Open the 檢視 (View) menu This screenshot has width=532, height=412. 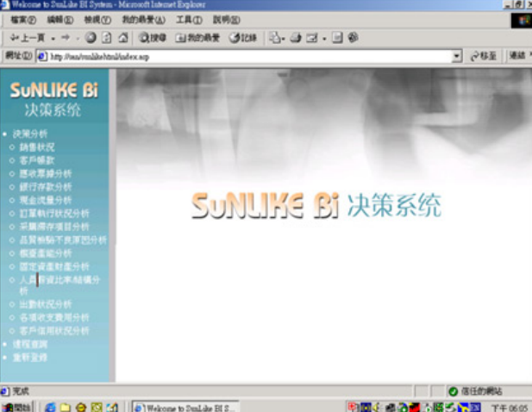(97, 20)
